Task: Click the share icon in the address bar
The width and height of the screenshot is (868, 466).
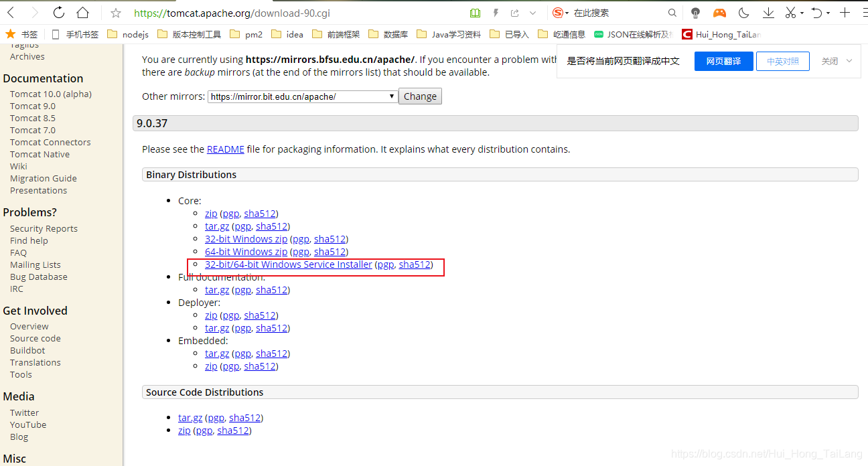Action: (x=514, y=13)
